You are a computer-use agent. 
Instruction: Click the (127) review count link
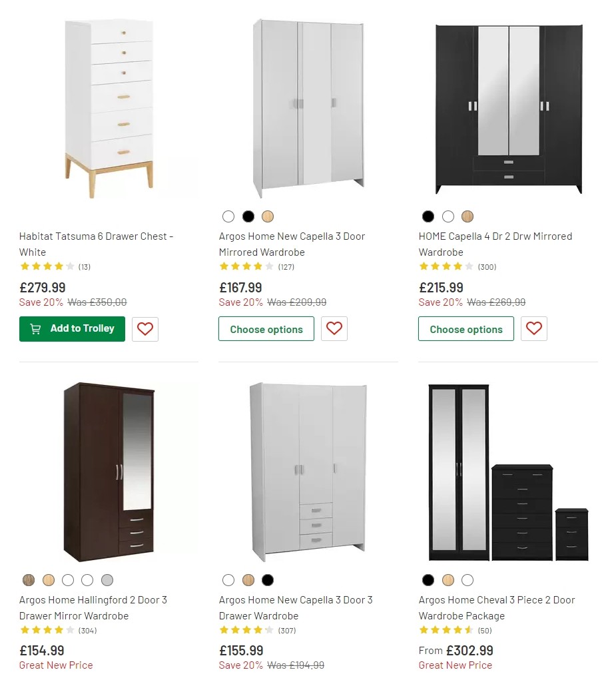(287, 266)
